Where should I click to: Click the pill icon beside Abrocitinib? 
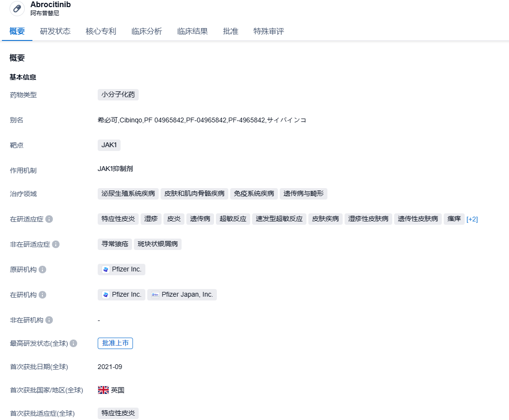point(17,9)
